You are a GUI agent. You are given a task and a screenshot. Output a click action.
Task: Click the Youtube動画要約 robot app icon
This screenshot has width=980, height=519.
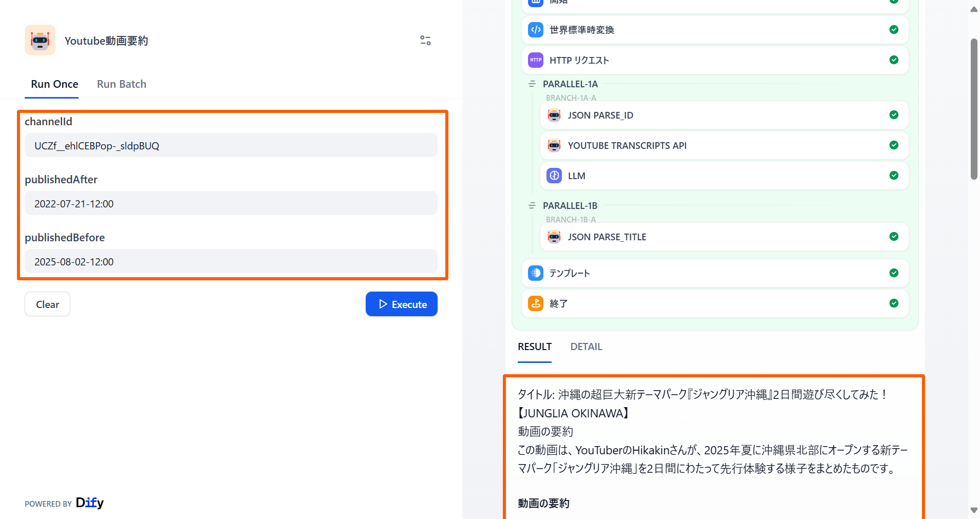pos(40,40)
